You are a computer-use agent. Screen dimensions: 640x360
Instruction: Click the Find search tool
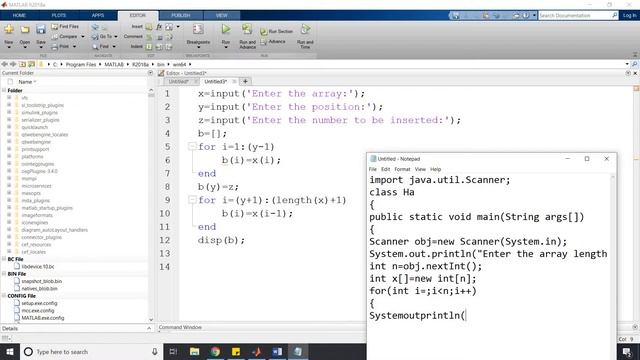click(x=100, y=47)
